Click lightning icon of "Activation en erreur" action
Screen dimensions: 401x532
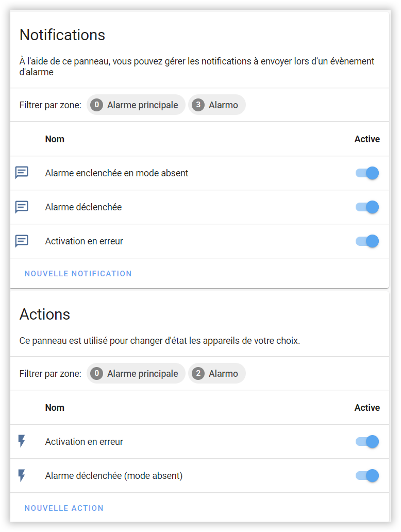pos(22,441)
